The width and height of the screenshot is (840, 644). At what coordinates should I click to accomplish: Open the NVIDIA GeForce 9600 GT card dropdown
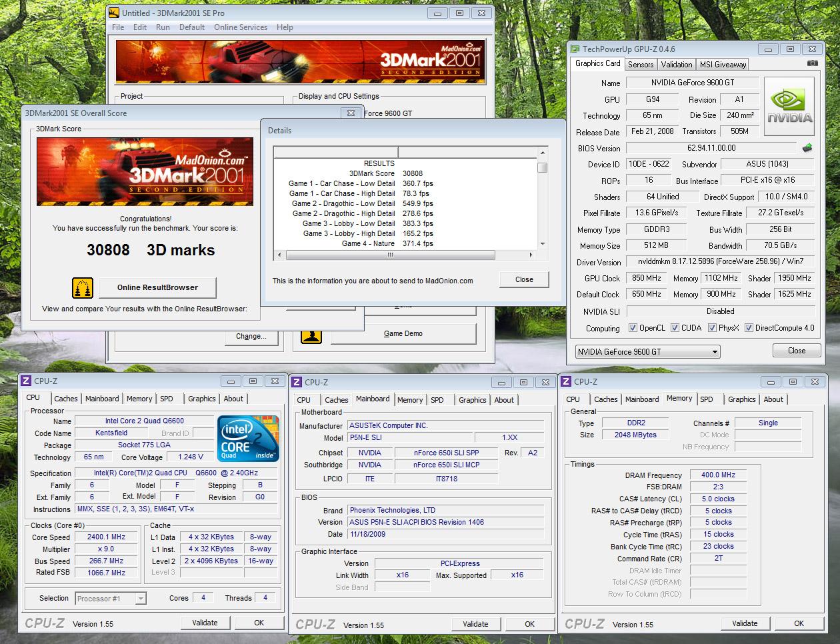click(x=647, y=351)
